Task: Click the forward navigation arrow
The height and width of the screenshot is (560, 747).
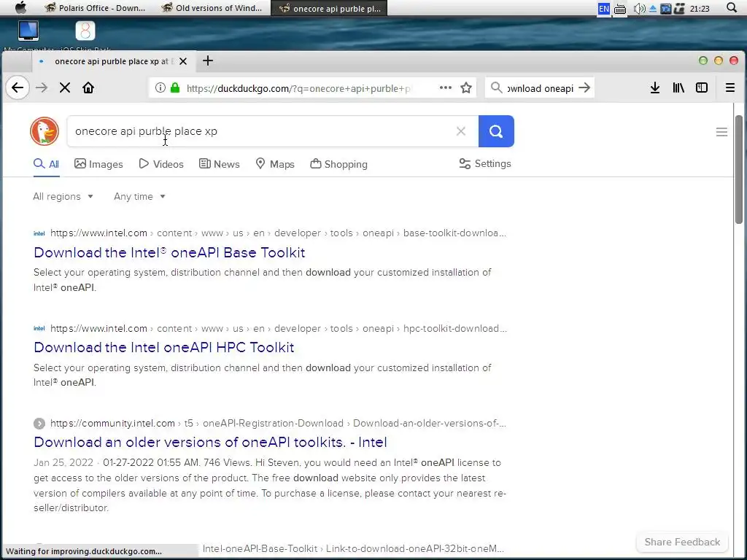Action: click(42, 87)
